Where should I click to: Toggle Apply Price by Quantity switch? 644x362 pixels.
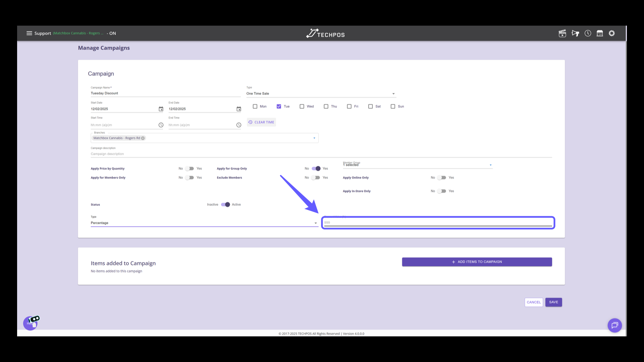coord(190,169)
